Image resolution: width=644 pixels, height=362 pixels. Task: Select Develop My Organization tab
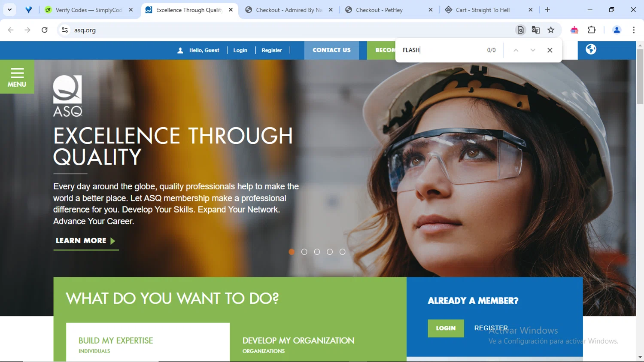(298, 345)
